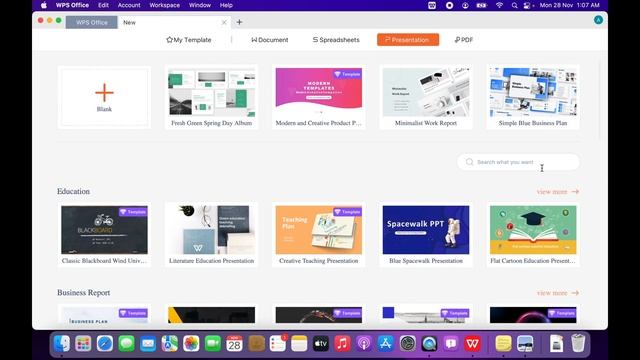Open Blue Spacewalk Presentation template
This screenshot has height=360, width=640.
(x=426, y=235)
